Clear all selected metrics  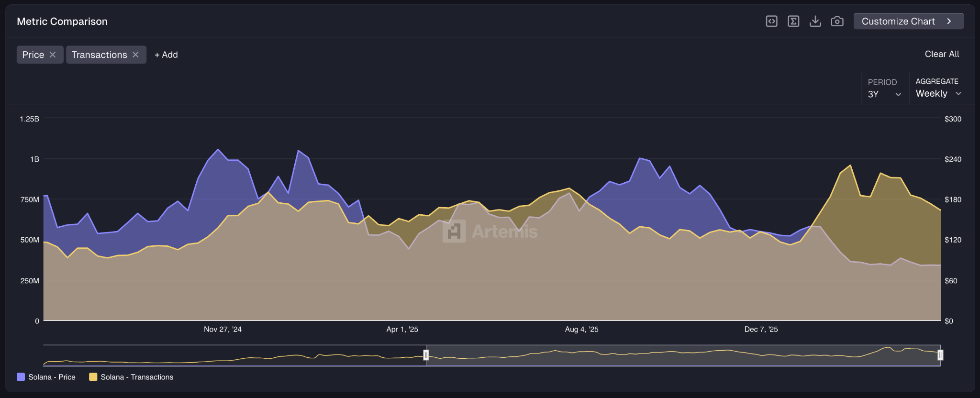click(x=942, y=54)
